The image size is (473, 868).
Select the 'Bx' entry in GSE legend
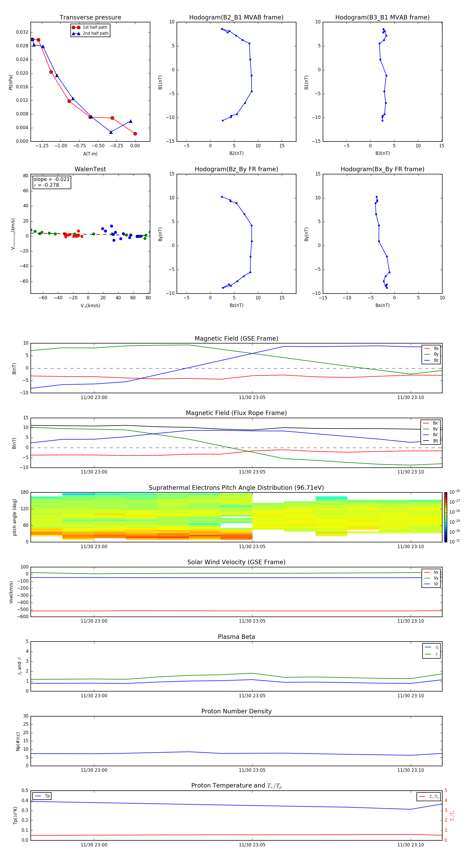[x=431, y=349]
